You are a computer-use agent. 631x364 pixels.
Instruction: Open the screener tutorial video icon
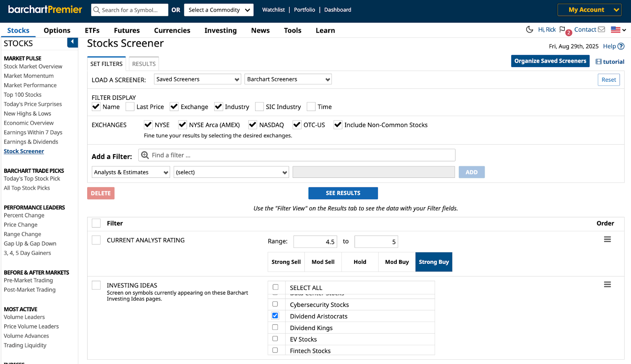(599, 62)
